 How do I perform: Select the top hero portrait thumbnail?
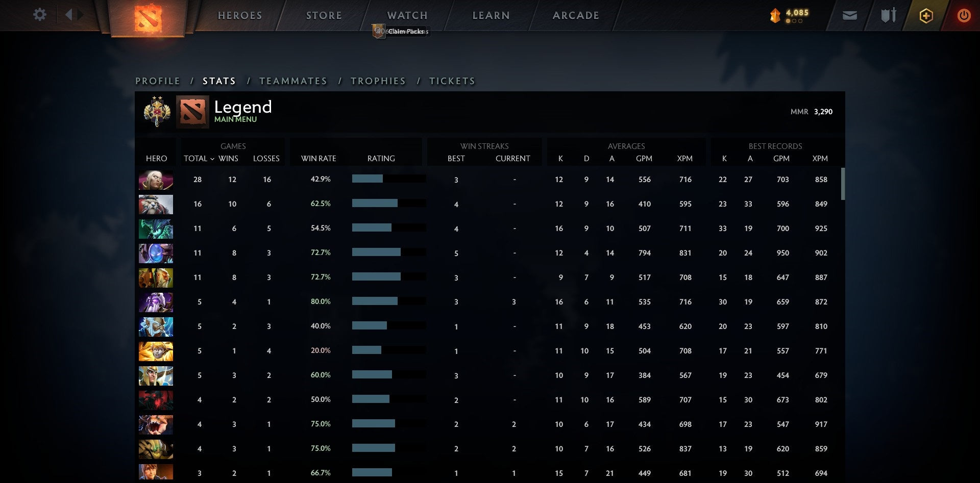tap(156, 180)
